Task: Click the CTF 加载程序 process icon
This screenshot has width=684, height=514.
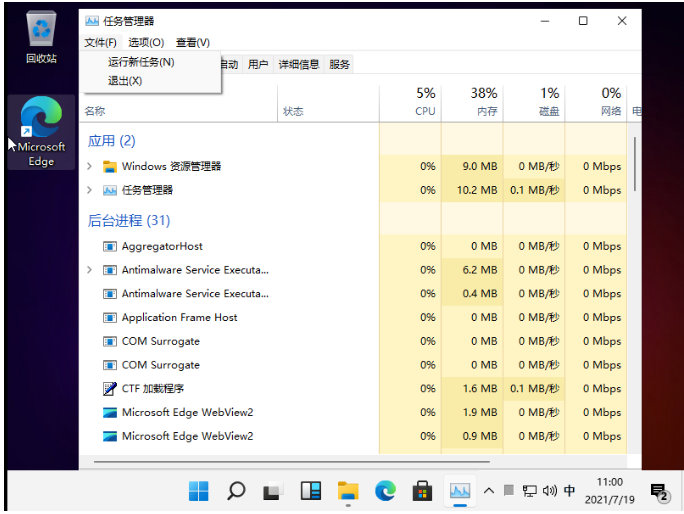Action: click(x=110, y=389)
